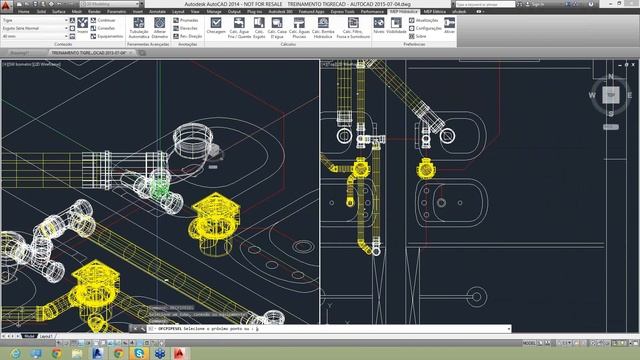
Task: Open the Tigre manufacturer dropdown
Action: tap(34, 20)
